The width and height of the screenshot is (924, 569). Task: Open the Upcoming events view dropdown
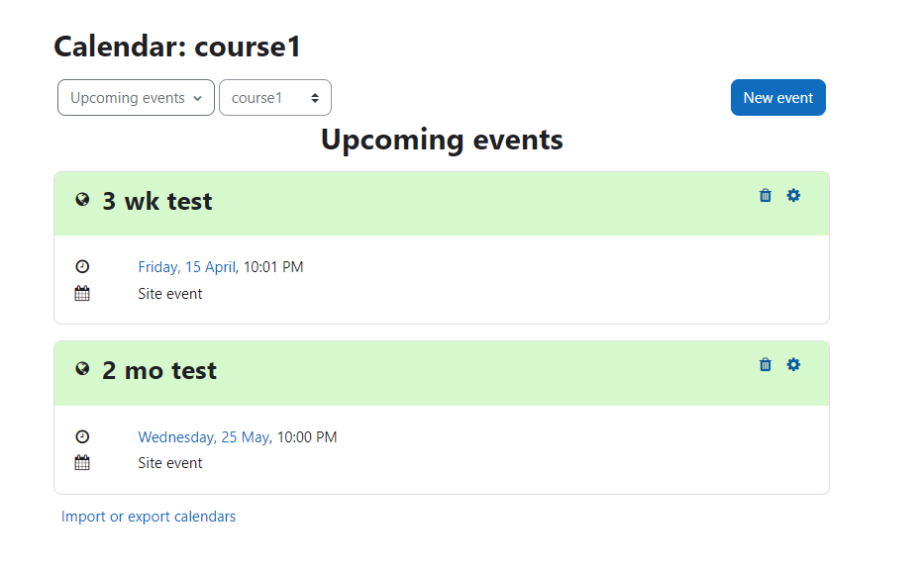(x=136, y=98)
